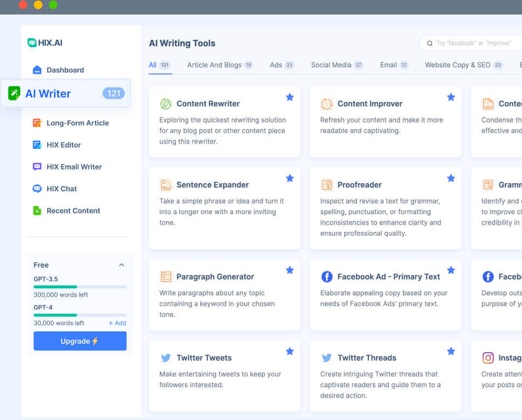Open the Email tab
Screen dimensions: 522x420
(394, 65)
